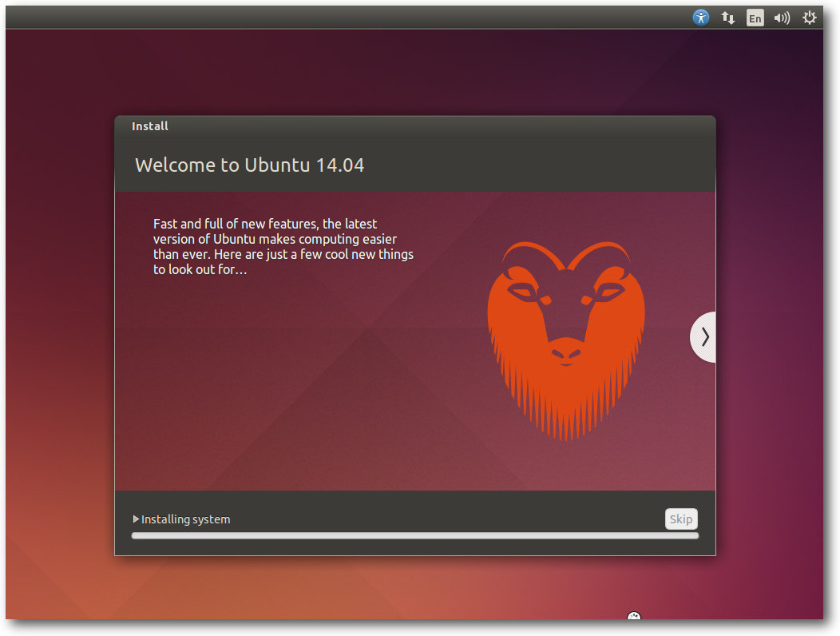Click the 'Installing system' status label
This screenshot has width=840, height=636.
[x=185, y=519]
